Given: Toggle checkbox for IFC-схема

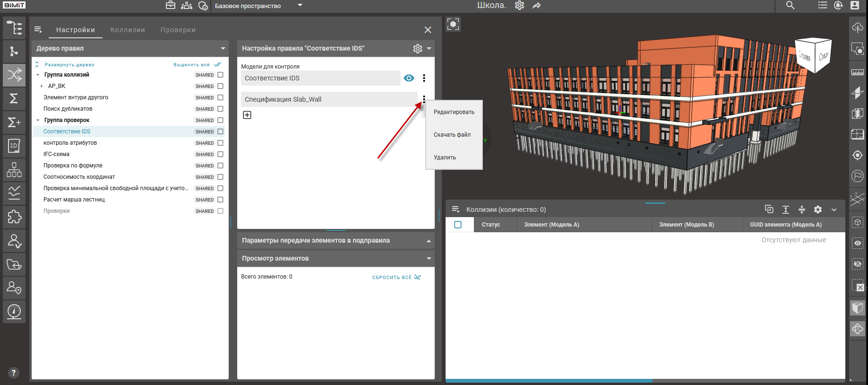Looking at the screenshot, I should pos(220,154).
